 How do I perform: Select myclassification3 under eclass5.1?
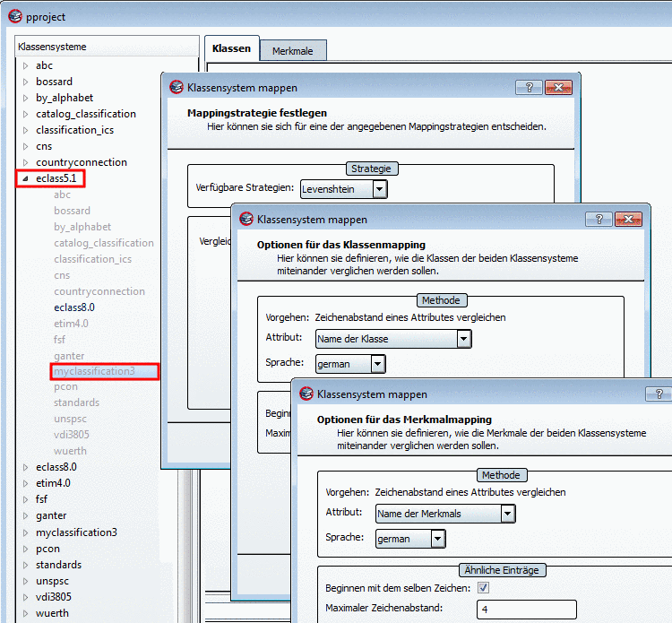point(94,371)
